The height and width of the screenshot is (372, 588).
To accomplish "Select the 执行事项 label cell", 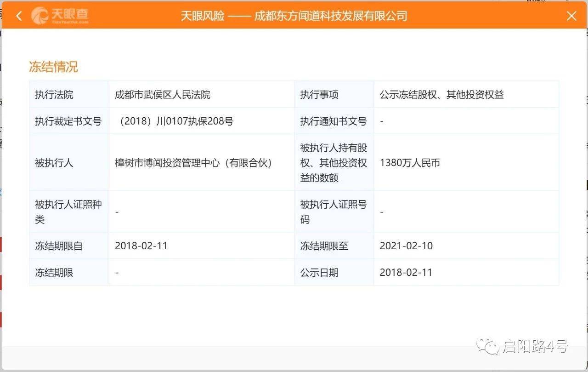I will pyautogui.click(x=334, y=95).
